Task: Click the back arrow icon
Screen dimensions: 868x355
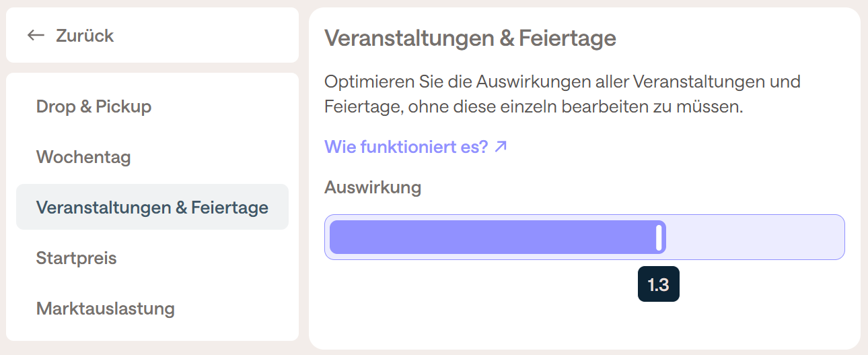Action: (36, 35)
